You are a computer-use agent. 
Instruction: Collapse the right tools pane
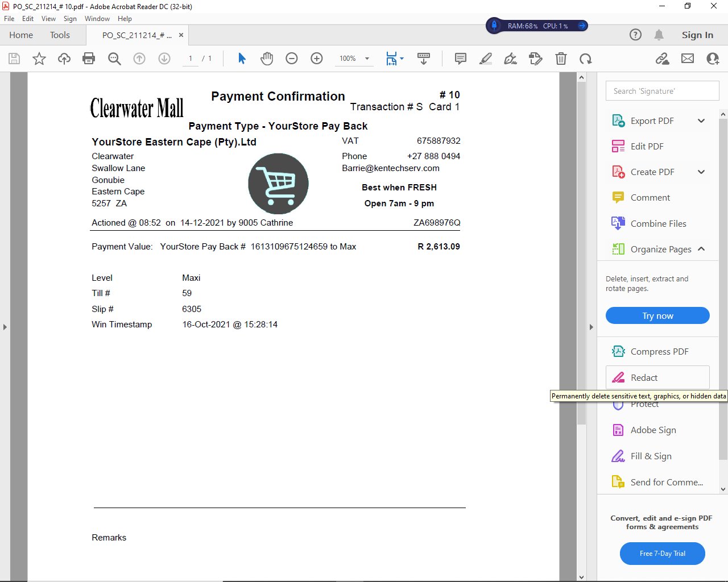(591, 327)
